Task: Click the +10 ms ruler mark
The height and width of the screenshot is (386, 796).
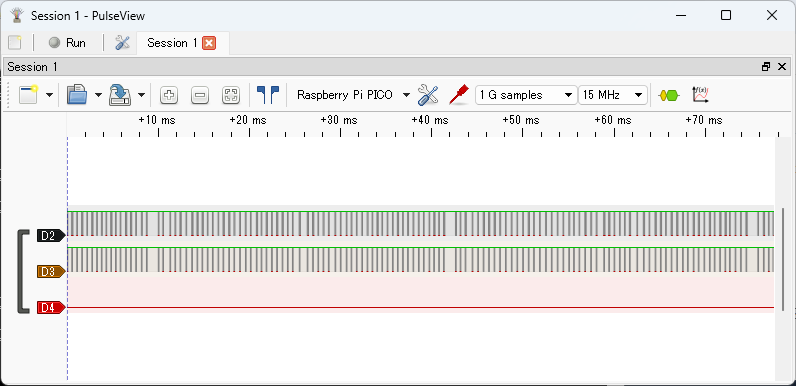Action: [157, 120]
